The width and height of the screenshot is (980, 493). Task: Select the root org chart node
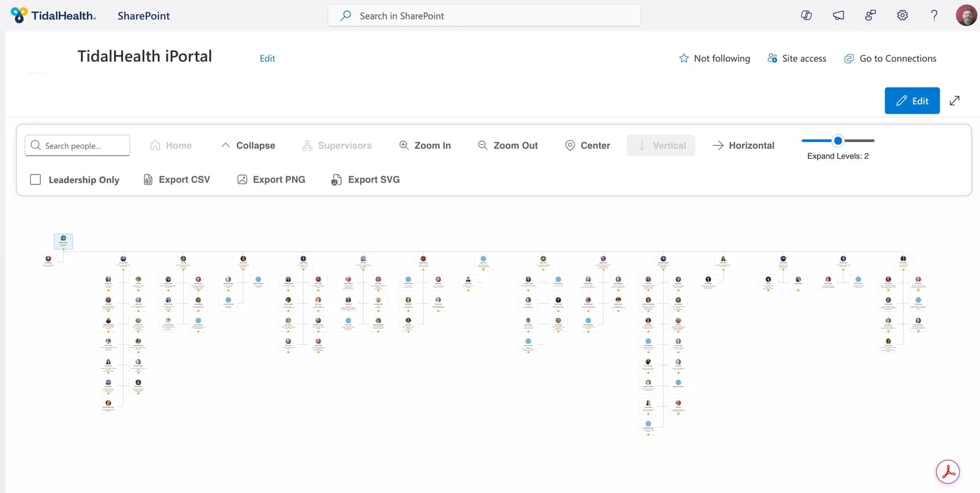[63, 241]
